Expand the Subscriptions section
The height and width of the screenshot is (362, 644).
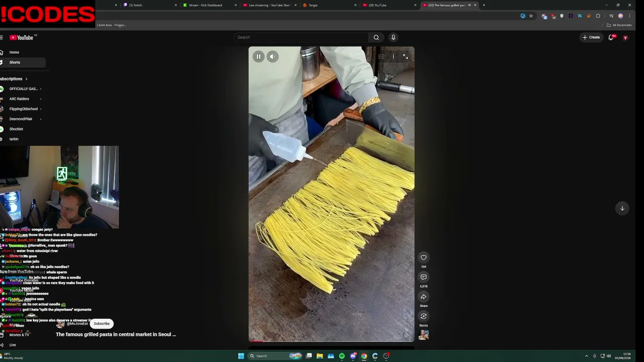click(x=14, y=79)
